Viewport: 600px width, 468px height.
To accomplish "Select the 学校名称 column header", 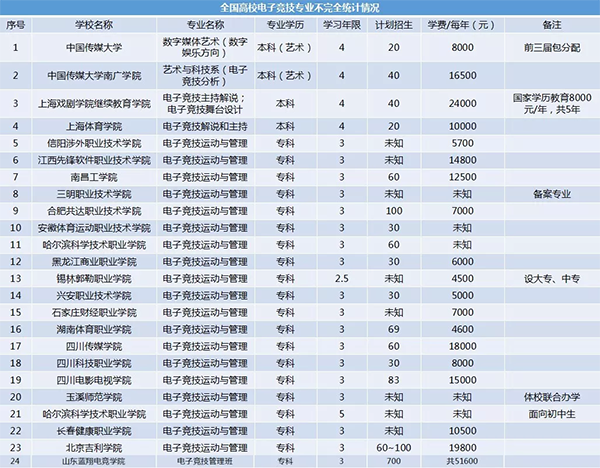I will tap(94, 25).
